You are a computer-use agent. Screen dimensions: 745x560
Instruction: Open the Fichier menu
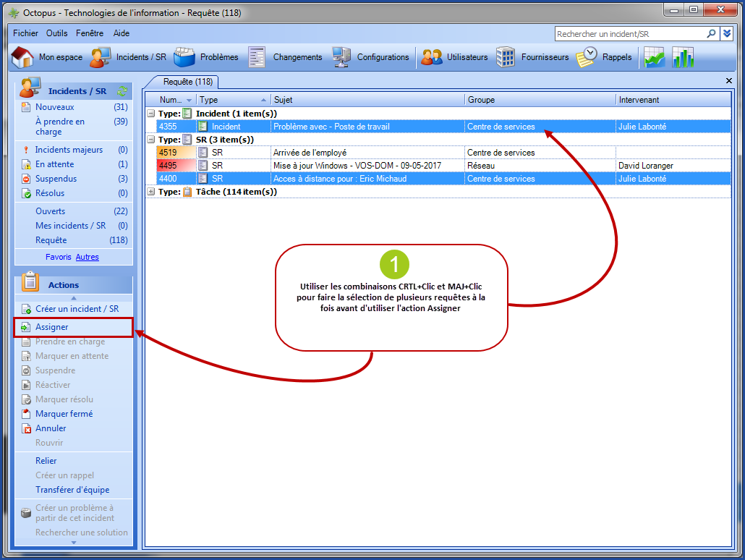point(25,33)
